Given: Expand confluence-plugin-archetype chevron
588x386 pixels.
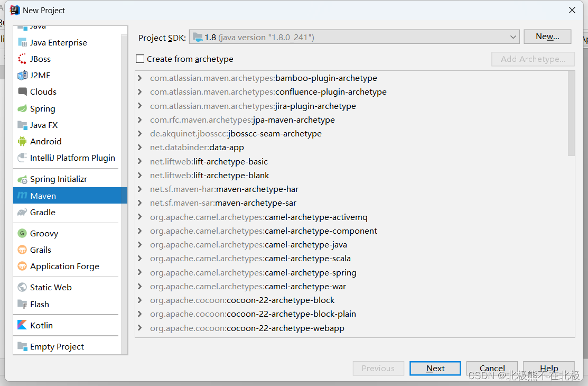Looking at the screenshot, I should click(140, 91).
